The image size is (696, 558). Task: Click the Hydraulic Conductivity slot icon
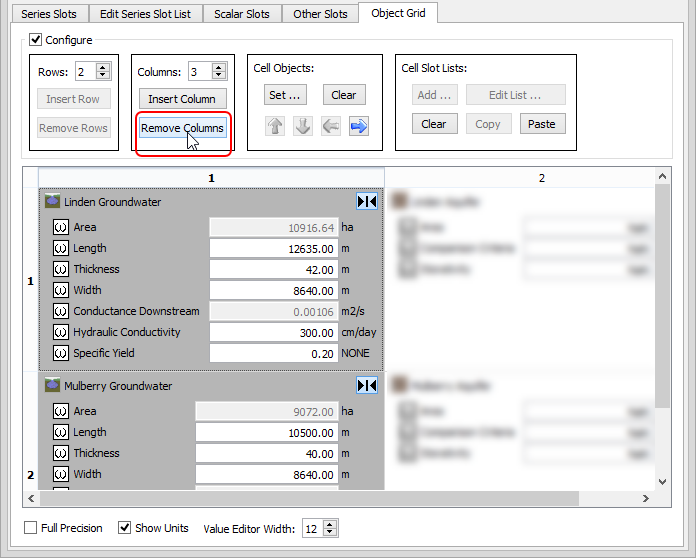tap(60, 332)
